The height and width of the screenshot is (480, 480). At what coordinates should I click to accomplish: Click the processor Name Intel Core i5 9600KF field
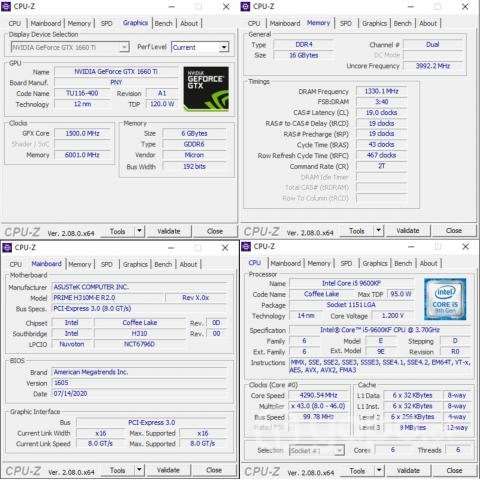[x=351, y=283]
